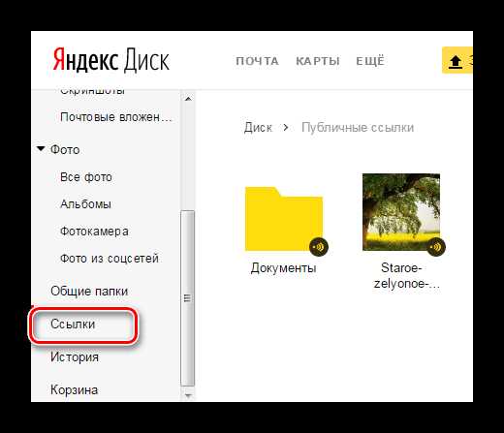
Task: Open ПОЧТА in the top menu
Action: pos(258,61)
